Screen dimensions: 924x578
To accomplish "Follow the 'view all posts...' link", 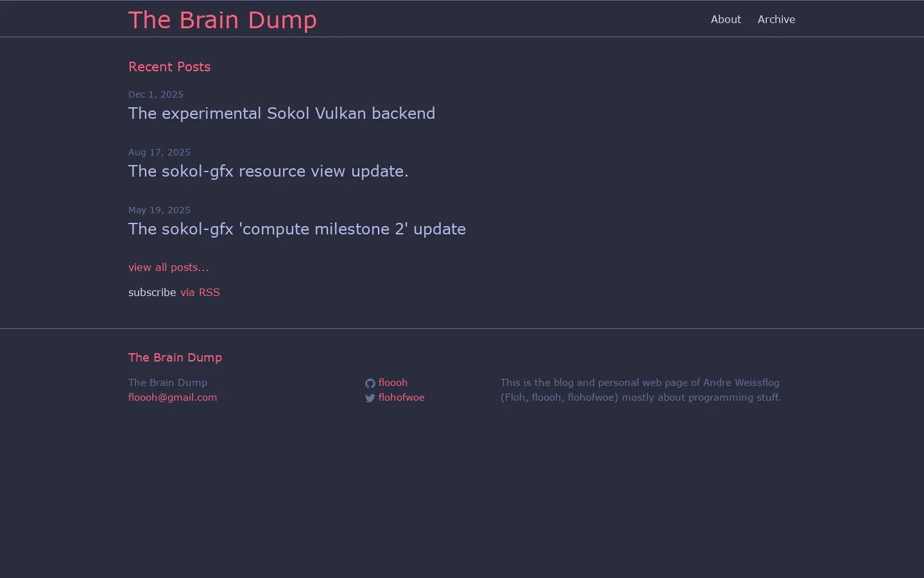I will click(168, 267).
